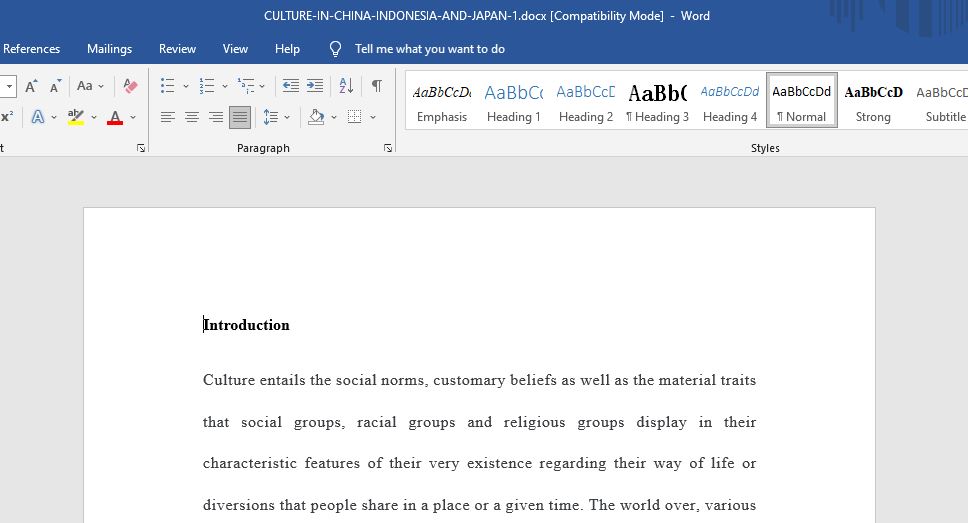968x523 pixels.
Task: Open highlight color dropdown arrow
Action: 94,117
